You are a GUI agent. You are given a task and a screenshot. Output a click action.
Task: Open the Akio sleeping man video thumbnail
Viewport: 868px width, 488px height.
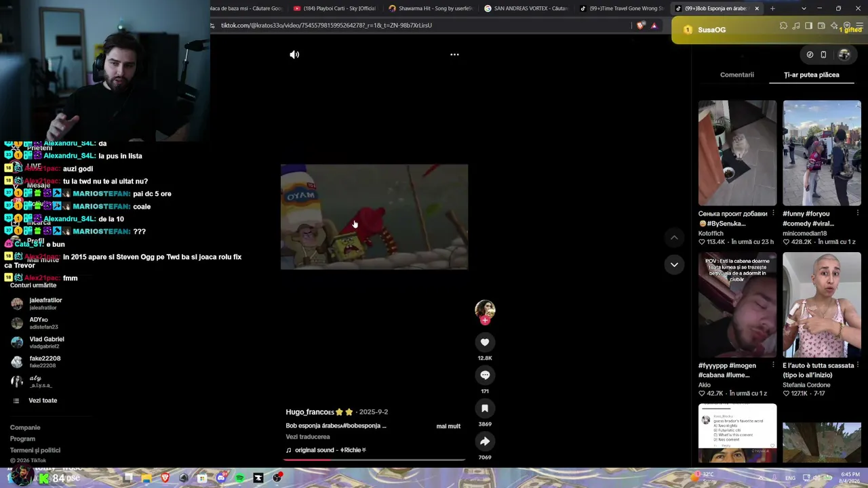738,305
